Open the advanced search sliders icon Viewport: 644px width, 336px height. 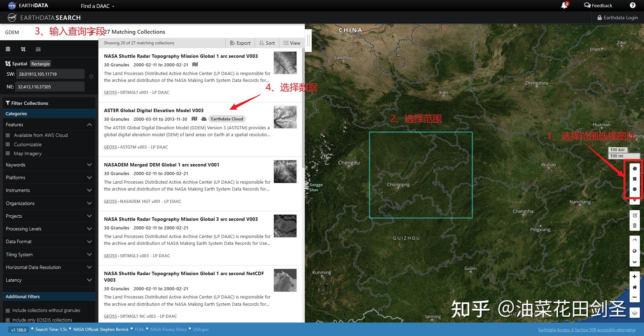coord(38,49)
